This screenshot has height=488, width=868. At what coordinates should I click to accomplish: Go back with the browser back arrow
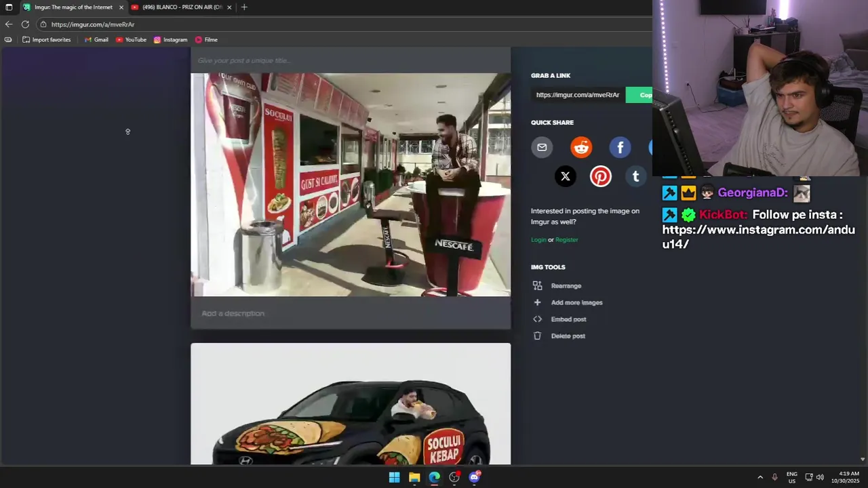tap(9, 24)
